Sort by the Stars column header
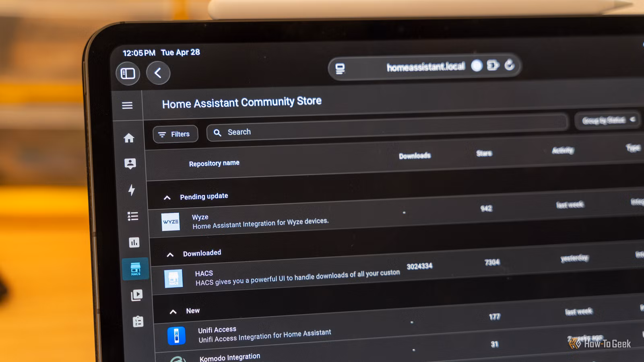 (x=484, y=153)
